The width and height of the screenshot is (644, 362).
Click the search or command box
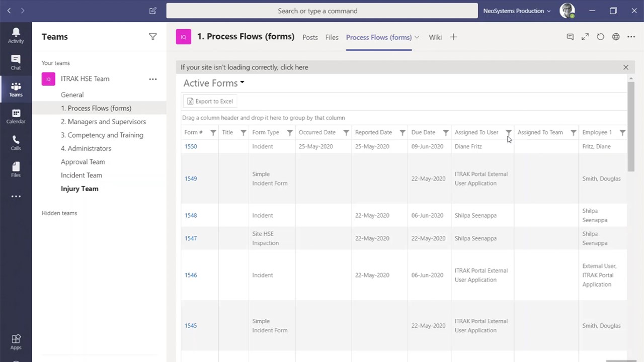[x=322, y=11]
